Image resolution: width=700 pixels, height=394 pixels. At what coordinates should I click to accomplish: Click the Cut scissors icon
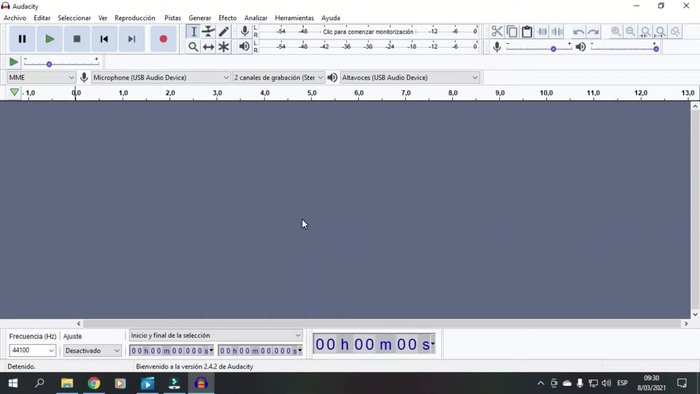pos(497,32)
